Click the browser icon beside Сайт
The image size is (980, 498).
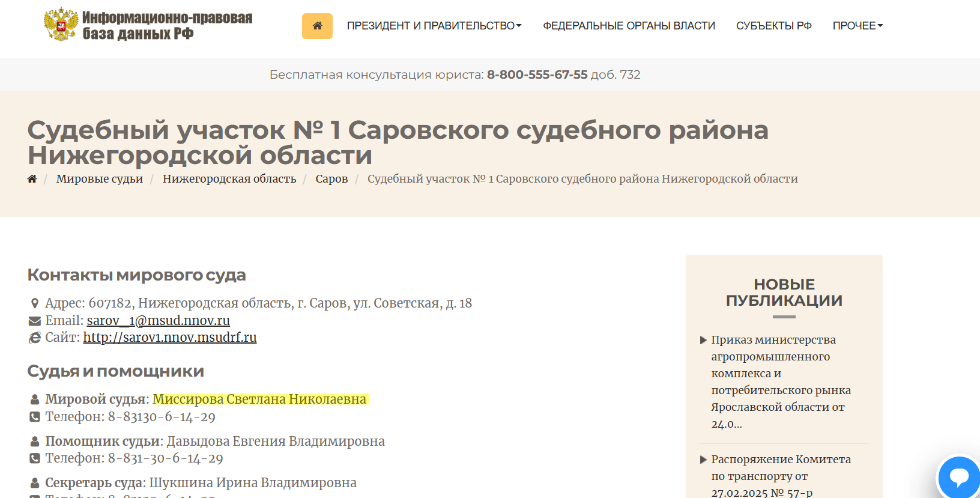click(35, 338)
